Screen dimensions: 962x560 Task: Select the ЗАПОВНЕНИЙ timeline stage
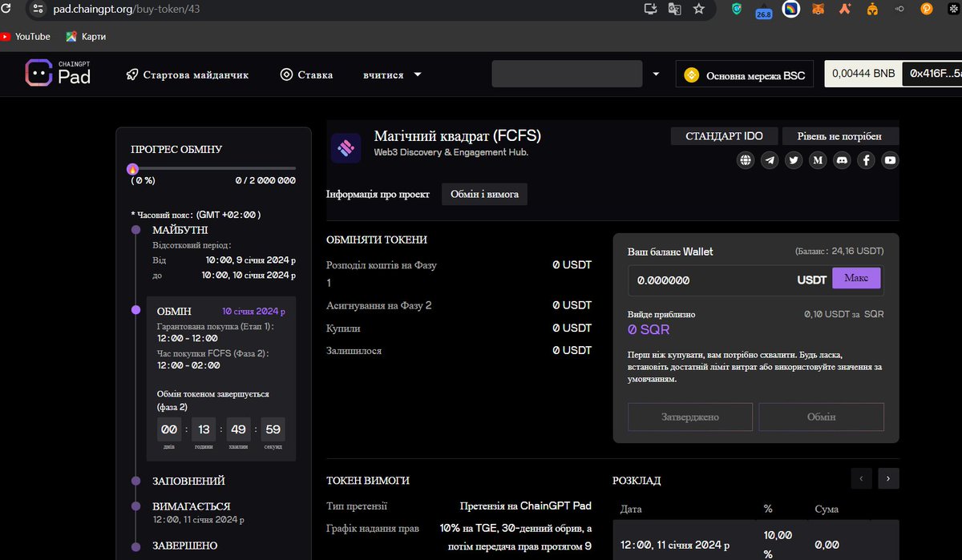point(188,481)
